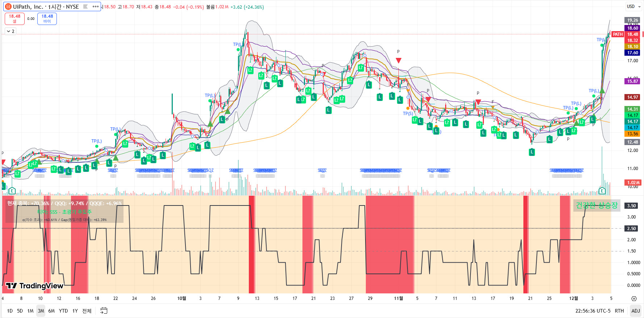Click the green up triangle near December 4
This screenshot has width=644, height=318.
click(x=602, y=91)
